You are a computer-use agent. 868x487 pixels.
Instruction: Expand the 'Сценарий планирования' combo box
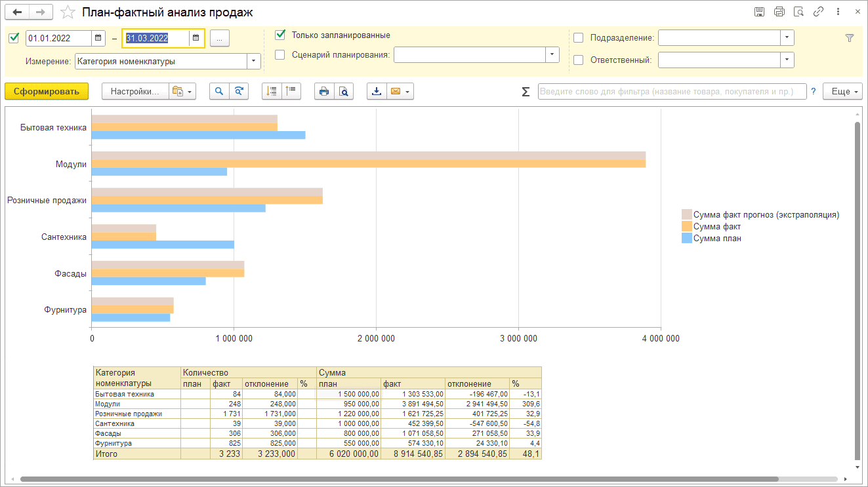point(552,55)
